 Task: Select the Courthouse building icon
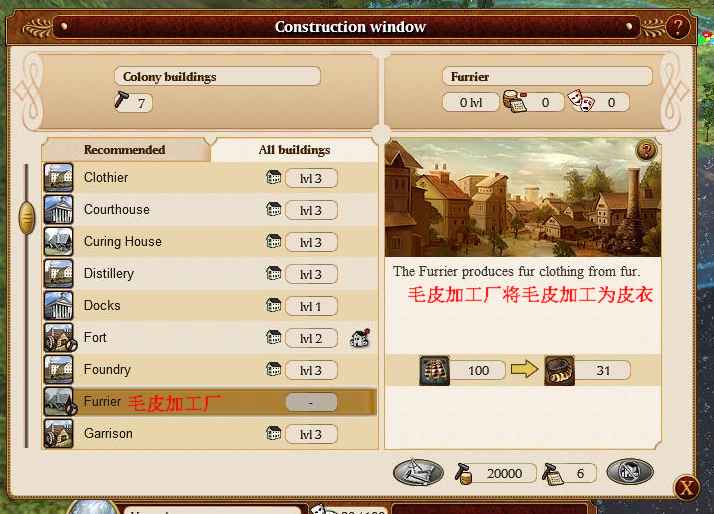pyautogui.click(x=58, y=209)
